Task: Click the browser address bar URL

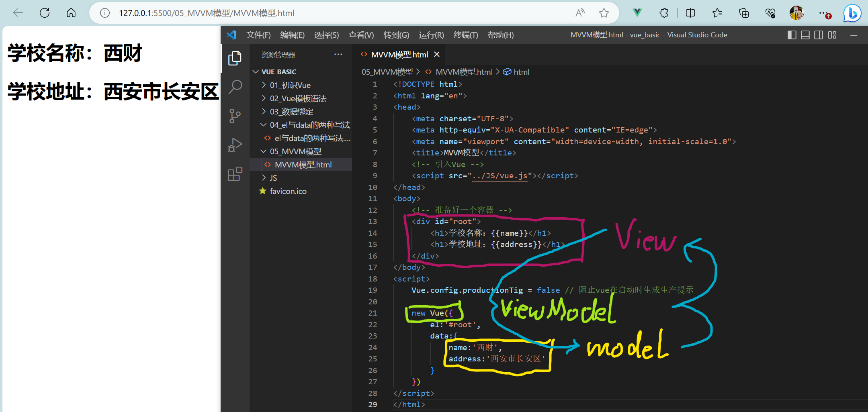Action: click(x=207, y=13)
